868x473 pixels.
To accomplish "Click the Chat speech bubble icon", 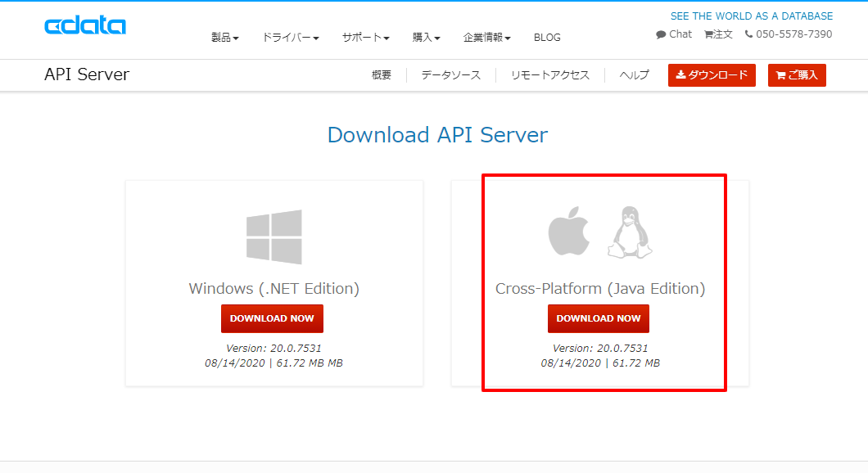I will coord(661,34).
